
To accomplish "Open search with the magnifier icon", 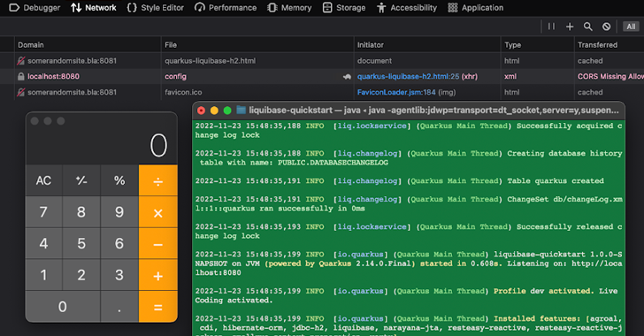I will pyautogui.click(x=588, y=27).
